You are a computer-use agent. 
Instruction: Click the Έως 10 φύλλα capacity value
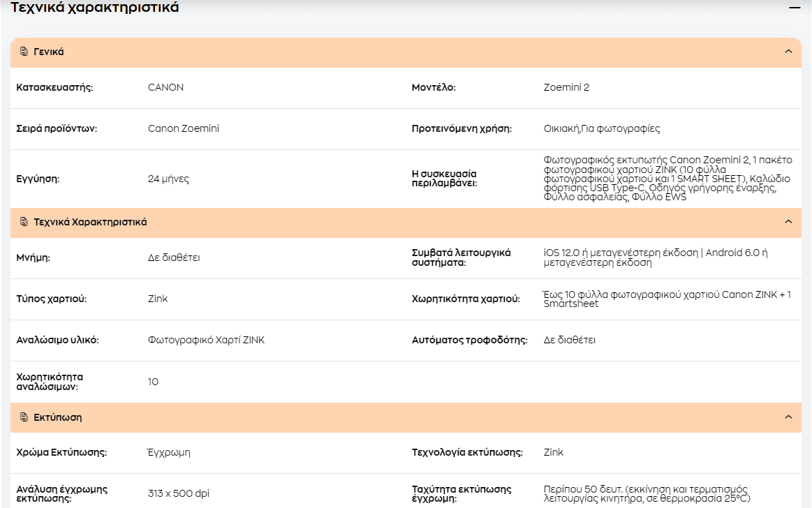pos(667,299)
